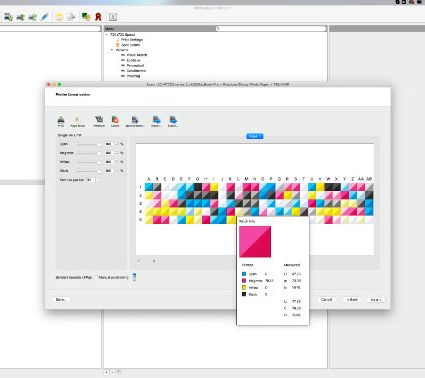Click the Export icon in the dialog toolbar
The height and width of the screenshot is (378, 425).
point(173,120)
